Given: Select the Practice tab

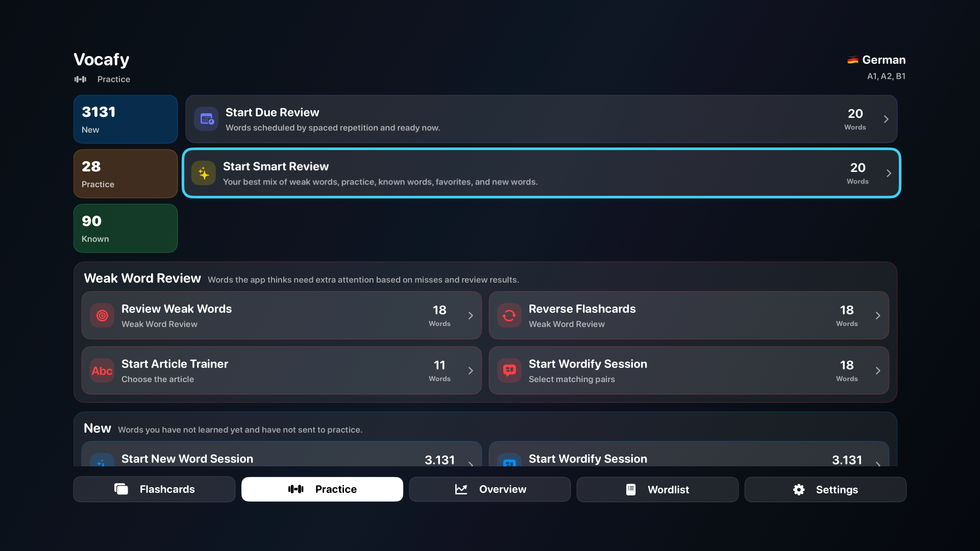Looking at the screenshot, I should pyautogui.click(x=322, y=489).
